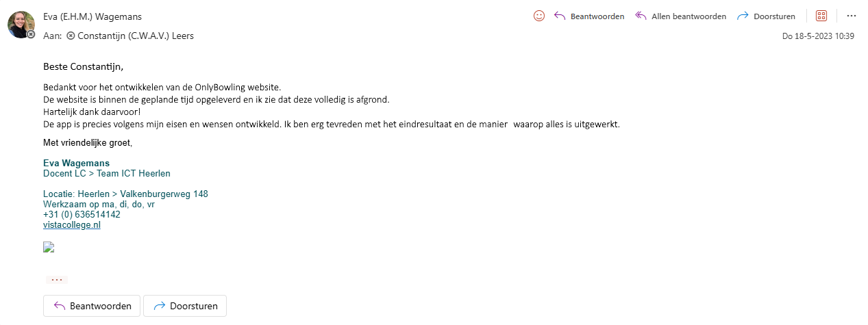Click sender name Eva (E.H.M.) Wagemans
868x325 pixels.
[92, 16]
